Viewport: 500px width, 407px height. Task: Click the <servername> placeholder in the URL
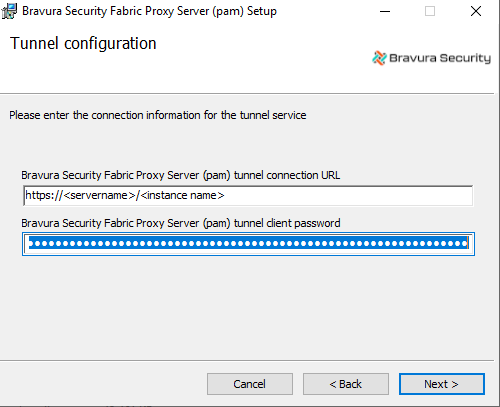click(100, 195)
